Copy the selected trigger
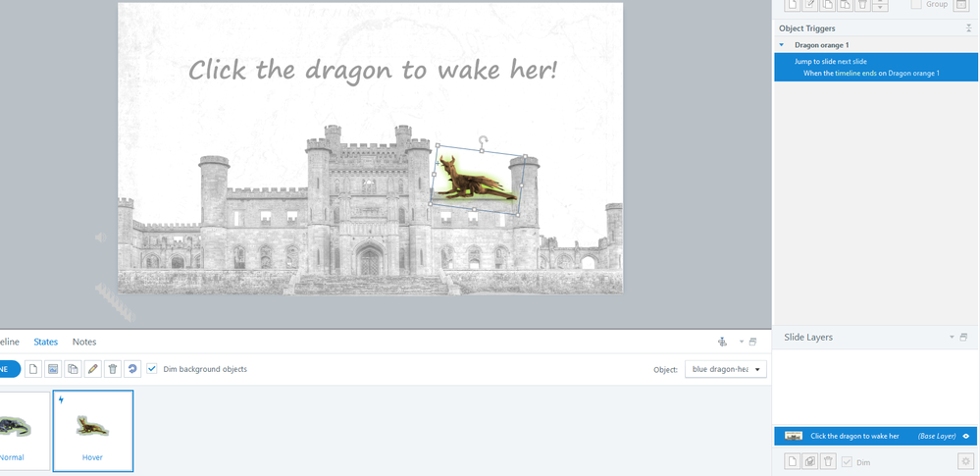The image size is (980, 476). 827,4
